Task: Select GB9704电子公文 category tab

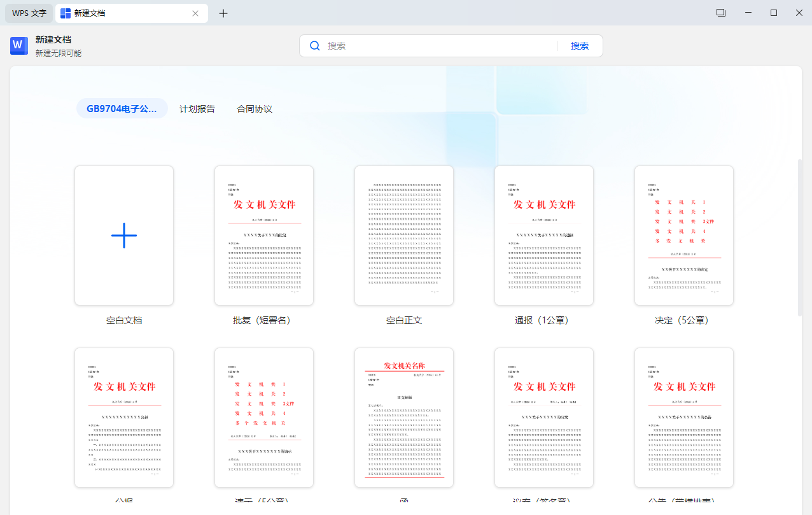Action: point(122,109)
